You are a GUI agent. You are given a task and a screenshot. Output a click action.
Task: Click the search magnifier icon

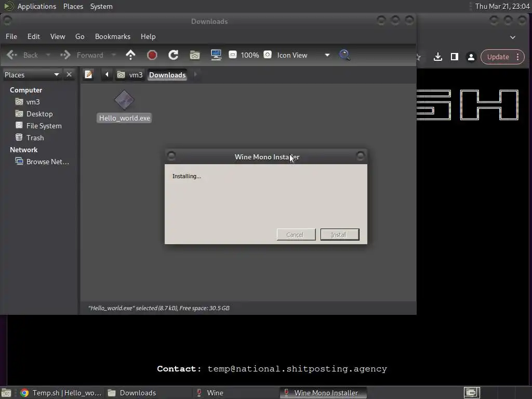click(x=345, y=55)
